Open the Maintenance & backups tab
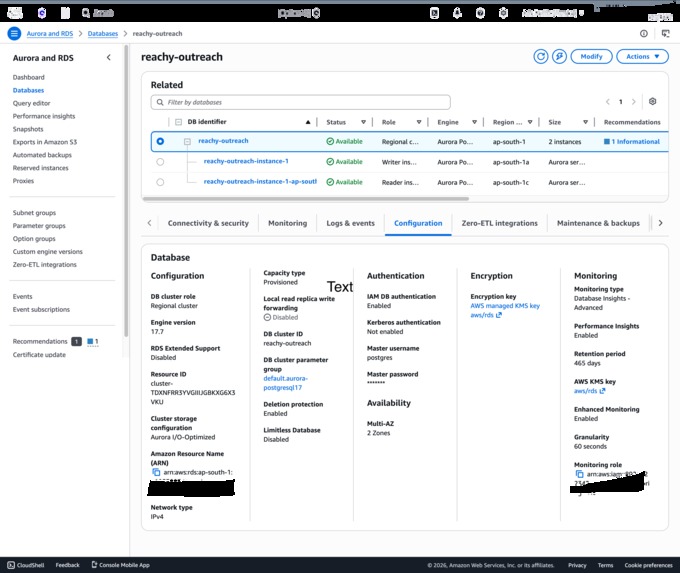The image size is (680, 573). pyautogui.click(x=598, y=223)
